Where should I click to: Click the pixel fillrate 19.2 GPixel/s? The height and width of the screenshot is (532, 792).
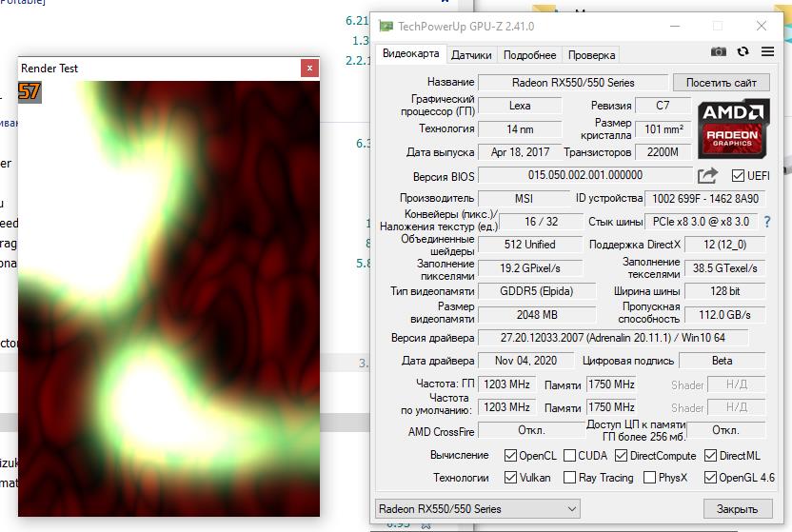pos(530,268)
